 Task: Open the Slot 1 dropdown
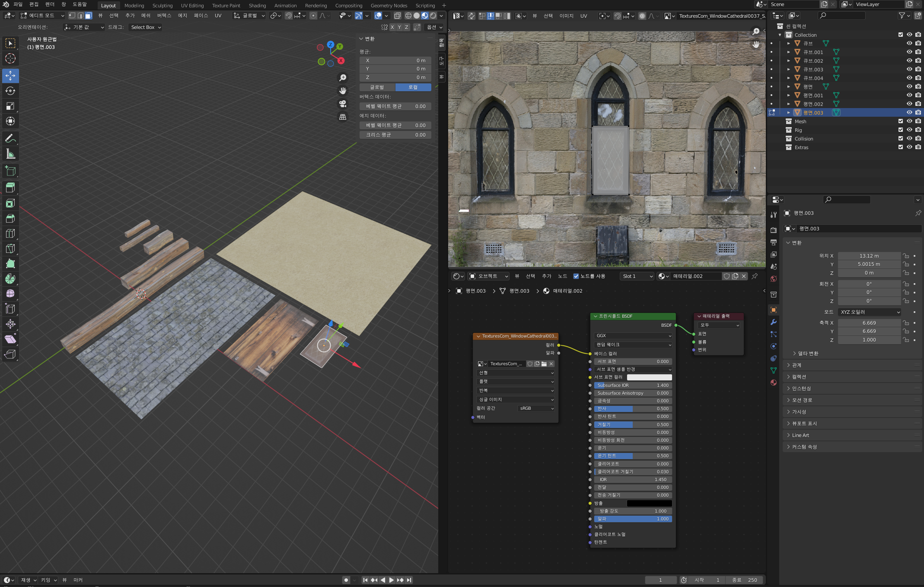[637, 276]
